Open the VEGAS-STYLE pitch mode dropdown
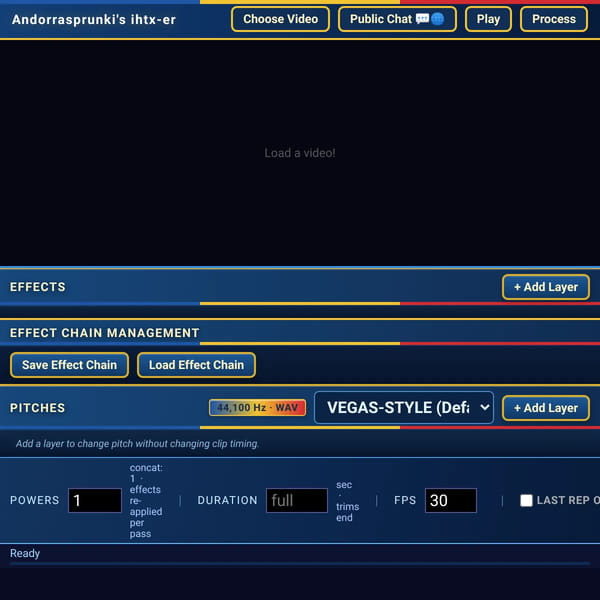The width and height of the screenshot is (600, 600). click(x=404, y=408)
